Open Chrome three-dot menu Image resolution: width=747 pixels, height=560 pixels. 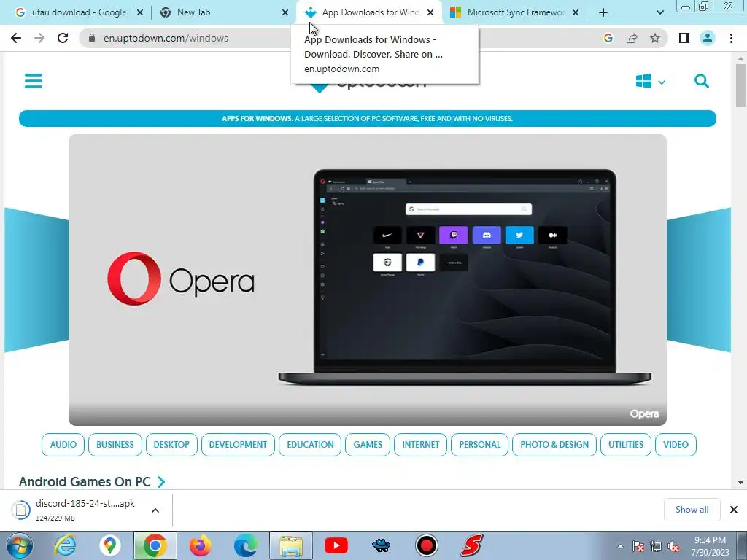click(x=731, y=38)
